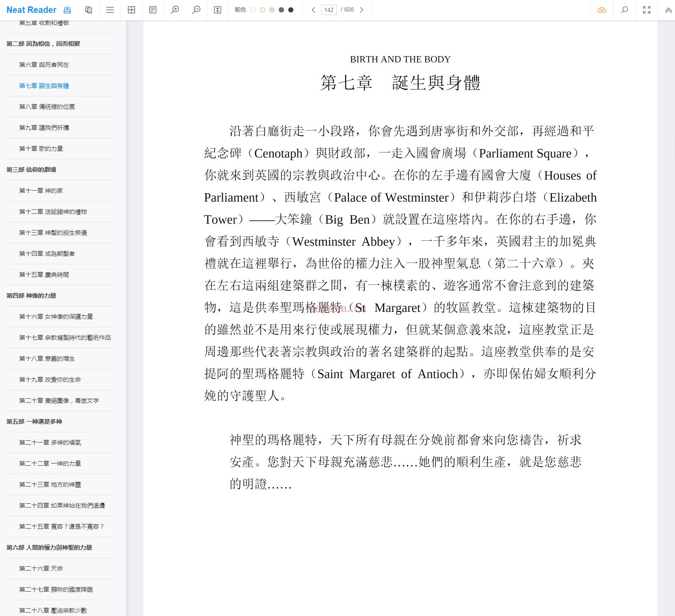Click the orange cloud sync icon

pyautogui.click(x=602, y=10)
